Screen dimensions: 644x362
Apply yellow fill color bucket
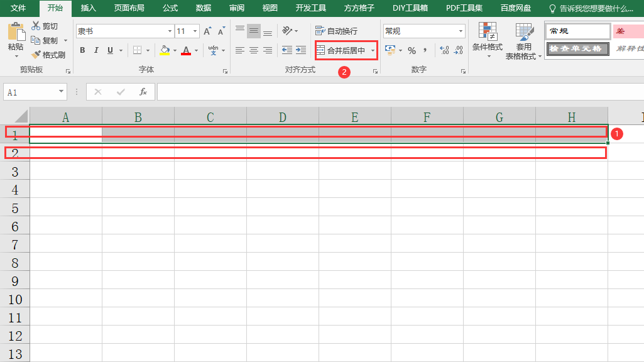click(165, 50)
